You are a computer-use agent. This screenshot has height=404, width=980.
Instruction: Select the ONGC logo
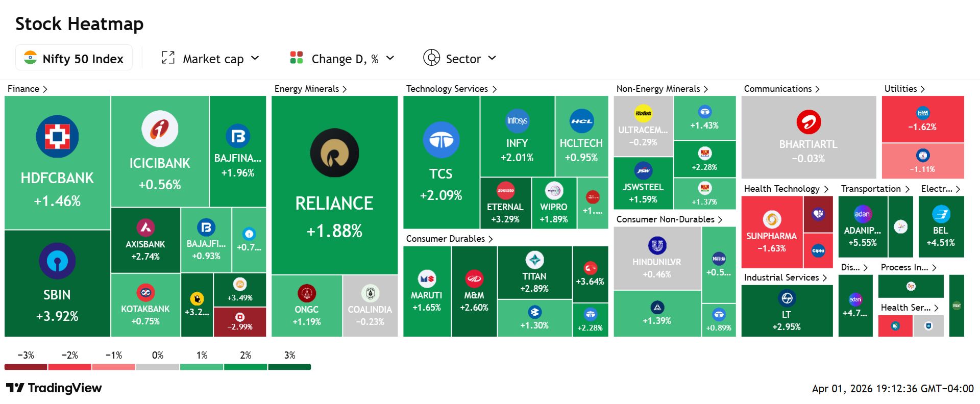(x=307, y=293)
